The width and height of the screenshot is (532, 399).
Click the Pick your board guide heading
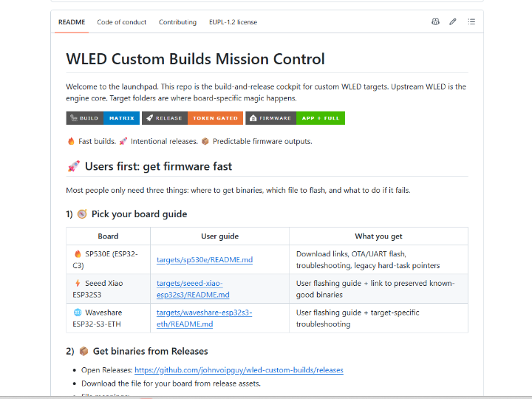139,214
